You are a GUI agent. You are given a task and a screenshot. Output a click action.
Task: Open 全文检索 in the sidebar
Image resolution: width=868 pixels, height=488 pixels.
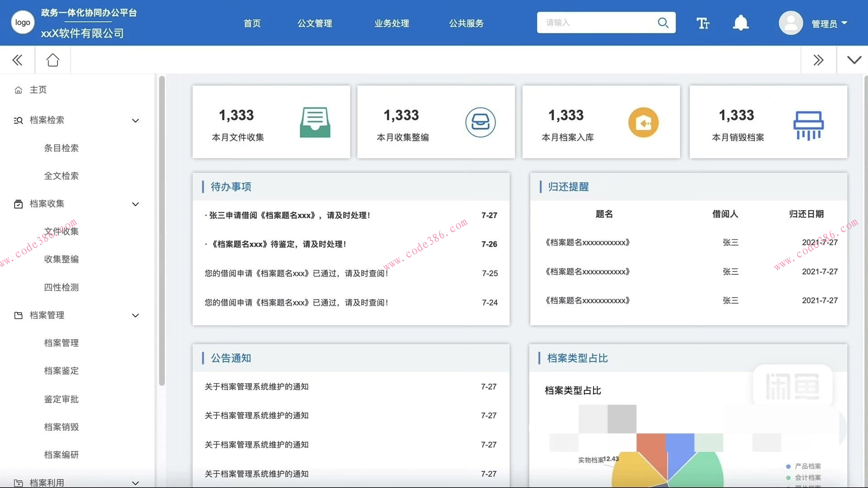click(x=61, y=176)
